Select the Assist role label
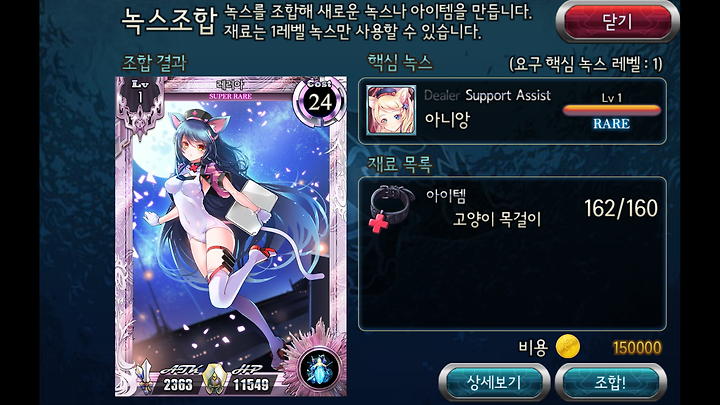This screenshot has height=405, width=720. coord(533,95)
